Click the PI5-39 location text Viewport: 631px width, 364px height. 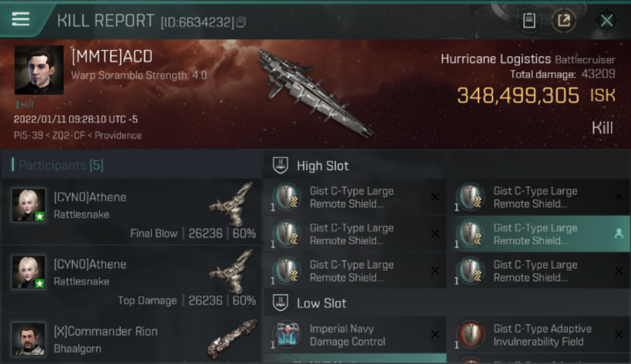[x=28, y=135]
